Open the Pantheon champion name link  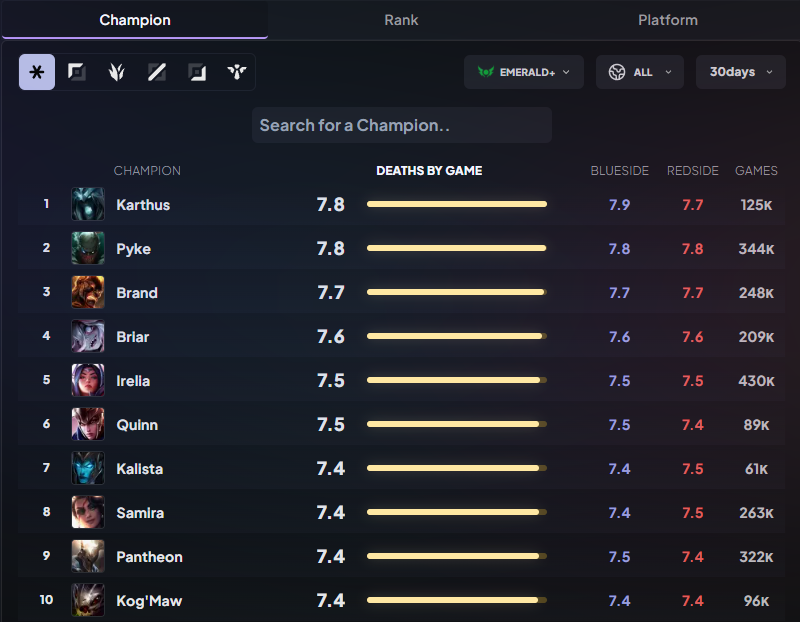coord(149,557)
